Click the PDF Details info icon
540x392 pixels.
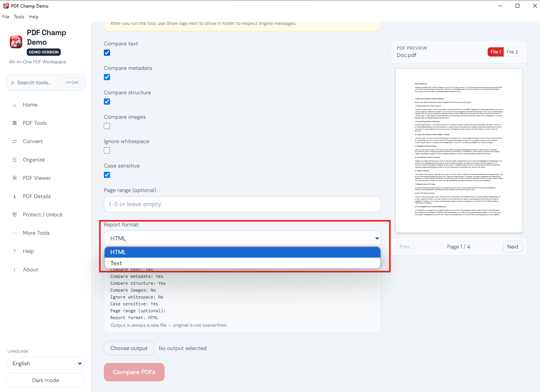tap(15, 197)
